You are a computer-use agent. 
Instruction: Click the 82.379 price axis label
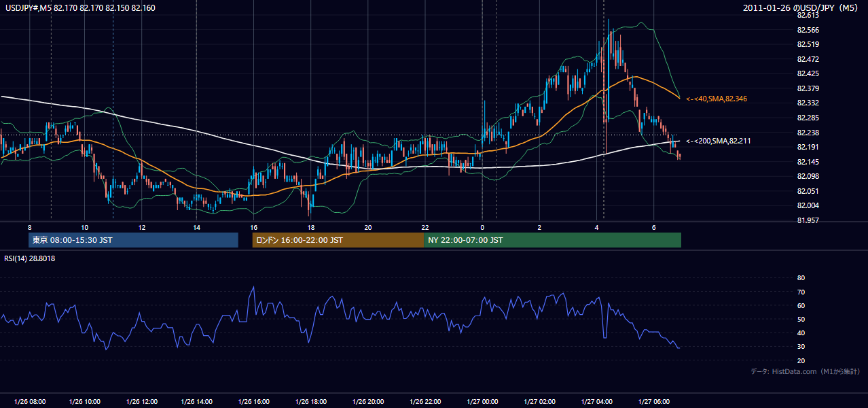tap(808, 88)
